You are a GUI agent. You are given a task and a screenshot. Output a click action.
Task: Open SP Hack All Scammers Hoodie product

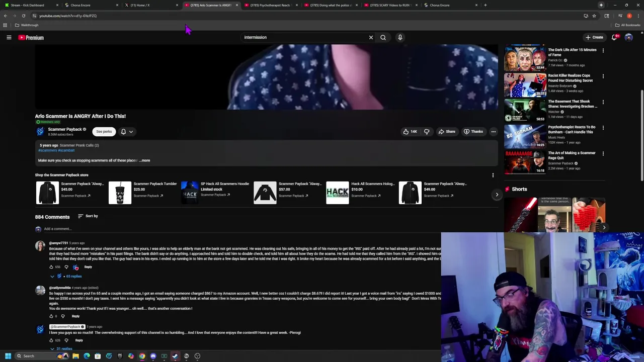(x=215, y=193)
